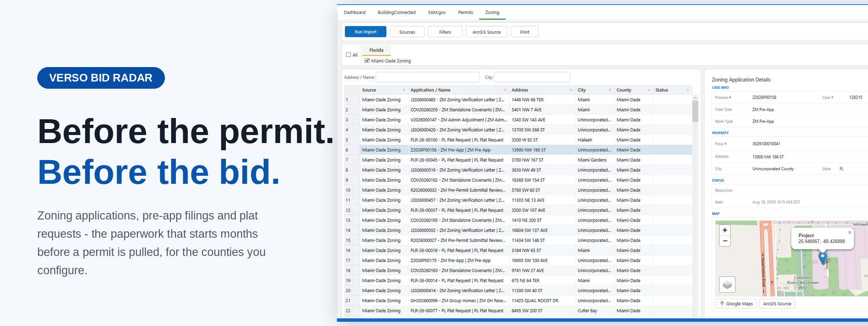Select row PLR-26-00100 Plat Request
The image size is (868, 326).
(518, 140)
